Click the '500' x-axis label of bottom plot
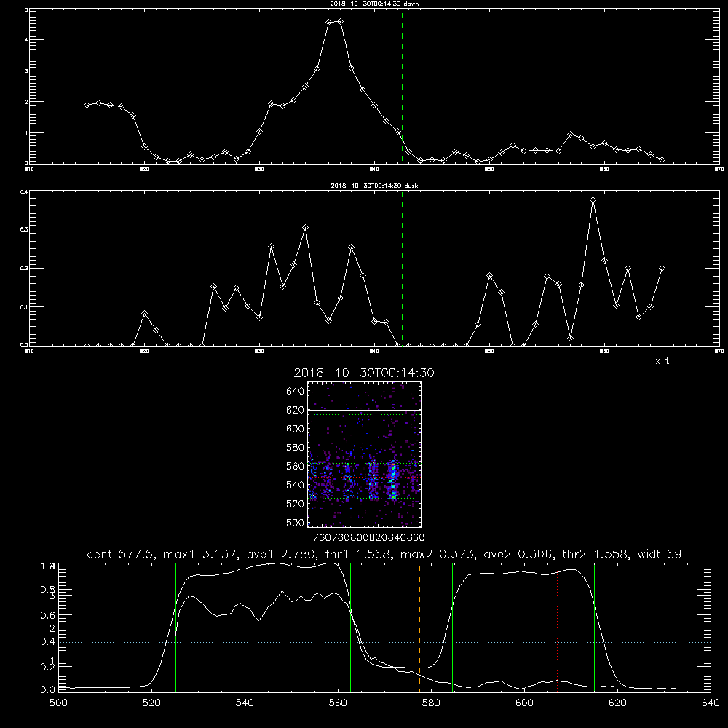728x728 pixels. point(58,703)
